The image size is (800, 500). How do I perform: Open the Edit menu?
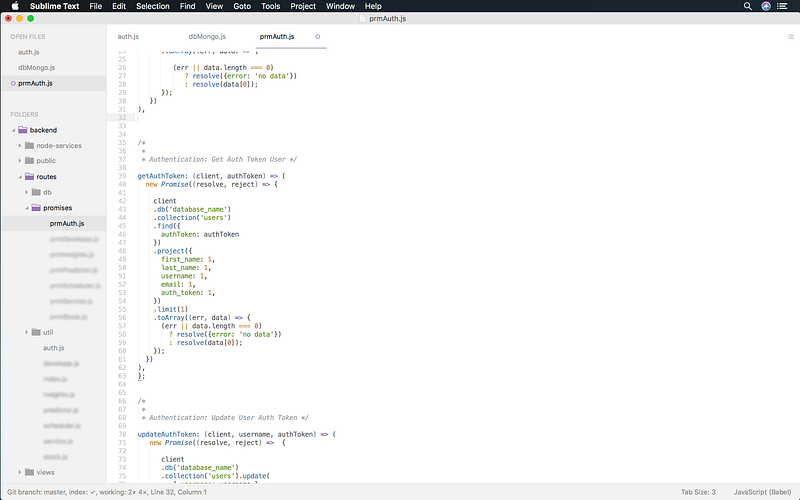pos(119,6)
